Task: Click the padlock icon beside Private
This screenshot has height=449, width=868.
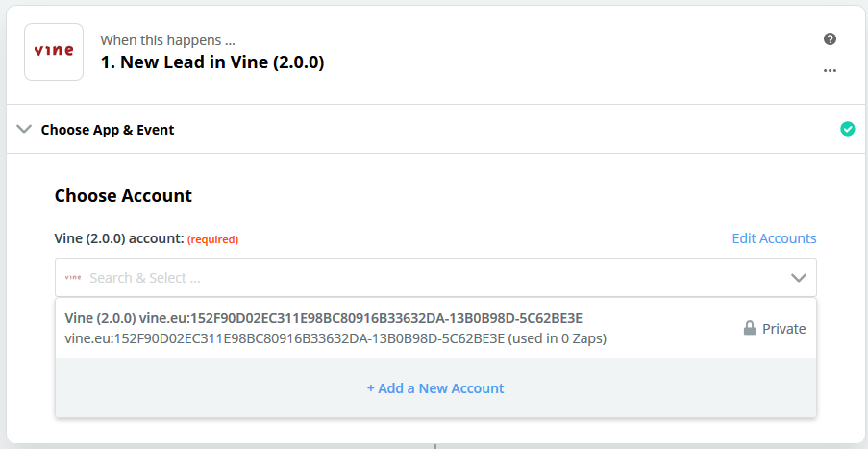Action: 750,328
